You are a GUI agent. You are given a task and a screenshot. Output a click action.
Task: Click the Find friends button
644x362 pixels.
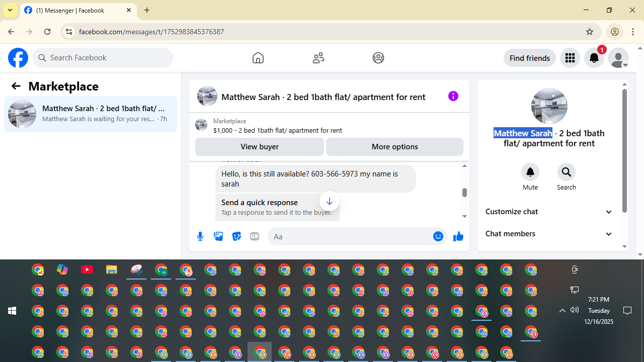530,58
